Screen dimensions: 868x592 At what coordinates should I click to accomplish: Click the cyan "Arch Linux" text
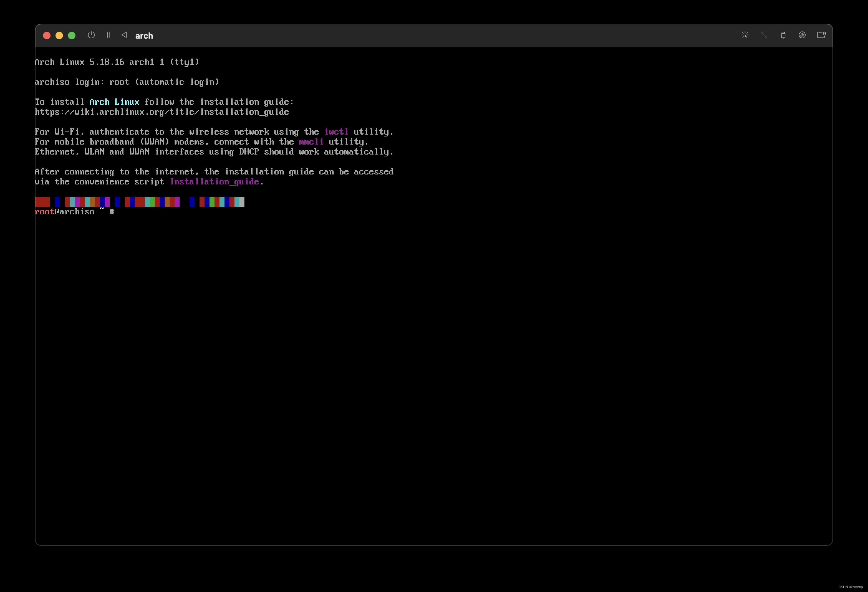[114, 102]
